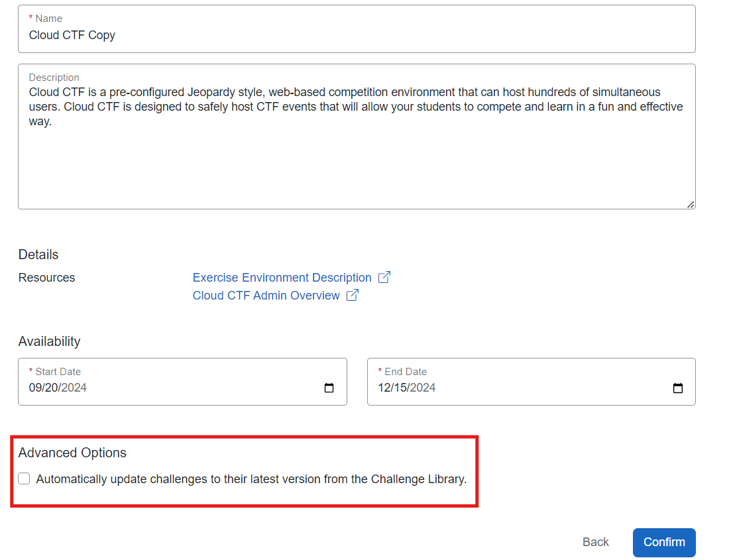Image resolution: width=731 pixels, height=560 pixels.
Task: Click inside the Description text area
Action: (357, 137)
